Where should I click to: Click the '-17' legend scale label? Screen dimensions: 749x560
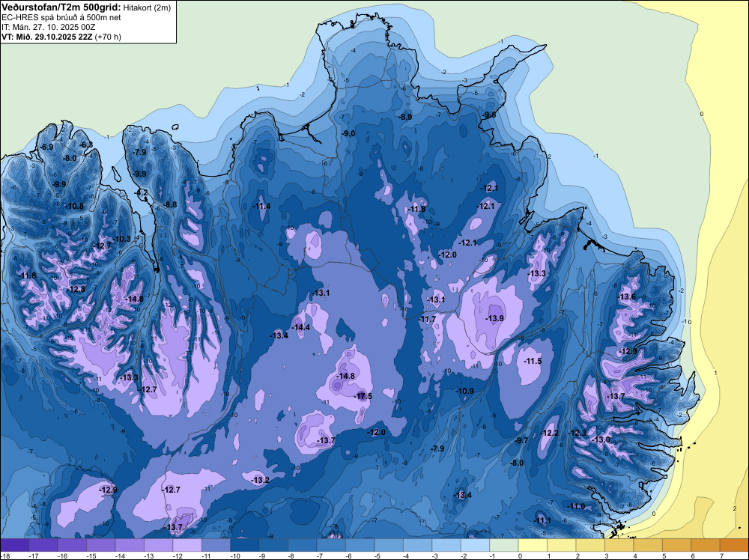click(34, 556)
